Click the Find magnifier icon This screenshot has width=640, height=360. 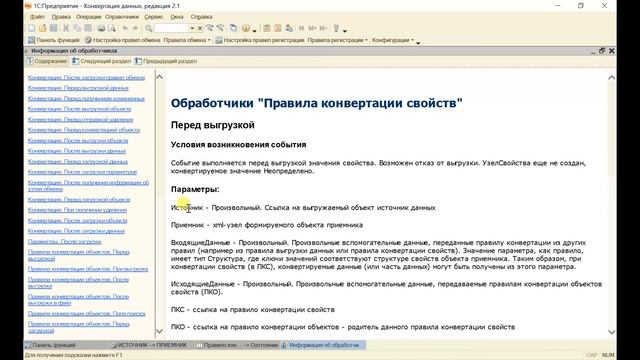coord(149,28)
